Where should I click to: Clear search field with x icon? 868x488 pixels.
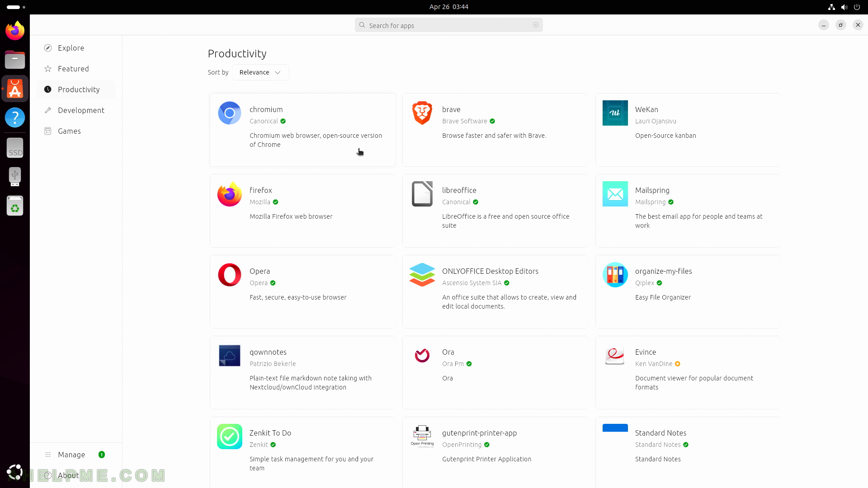pyautogui.click(x=536, y=25)
